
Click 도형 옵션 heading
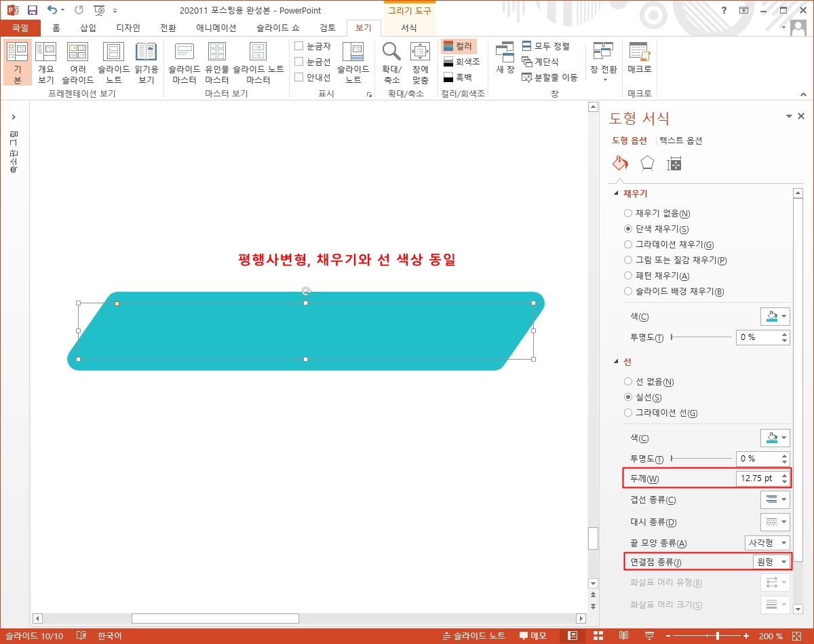pos(629,141)
